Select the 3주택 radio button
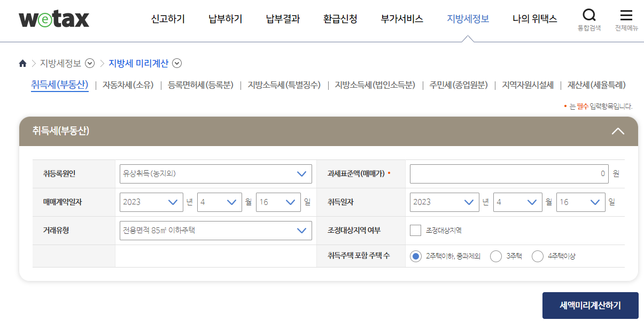Image resolution: width=644 pixels, height=328 pixels. (495, 256)
